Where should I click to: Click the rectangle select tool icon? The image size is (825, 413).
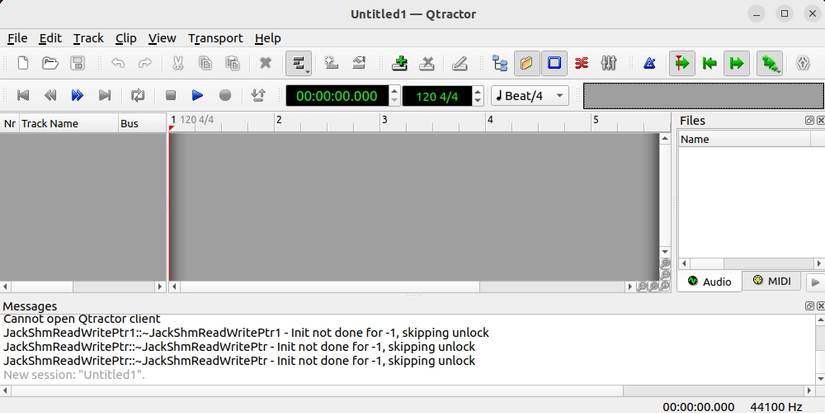359,64
